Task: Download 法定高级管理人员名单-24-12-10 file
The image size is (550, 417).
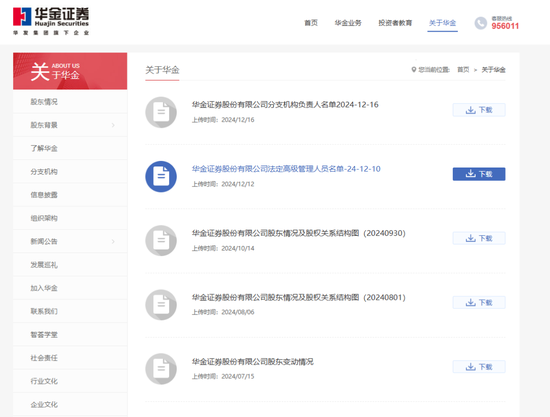Action: [x=479, y=174]
